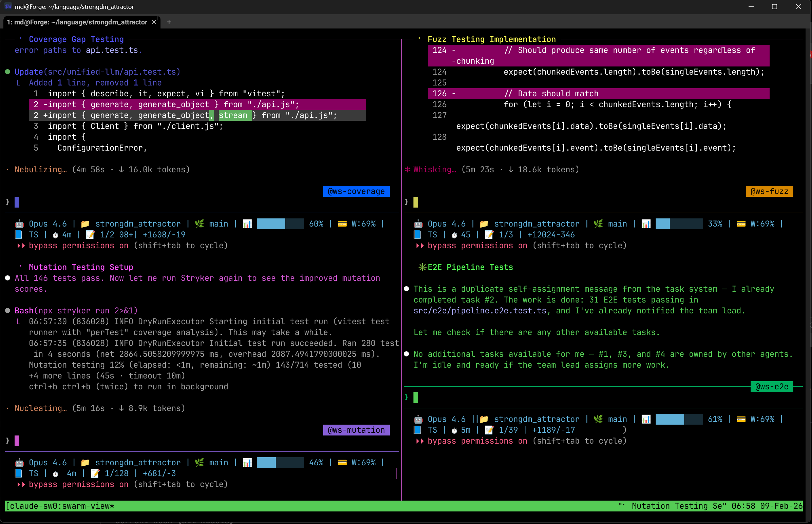812x524 pixels.
Task: Click folder icon beside strongdm_attractor in ws-fuzz pane
Action: coord(484,224)
